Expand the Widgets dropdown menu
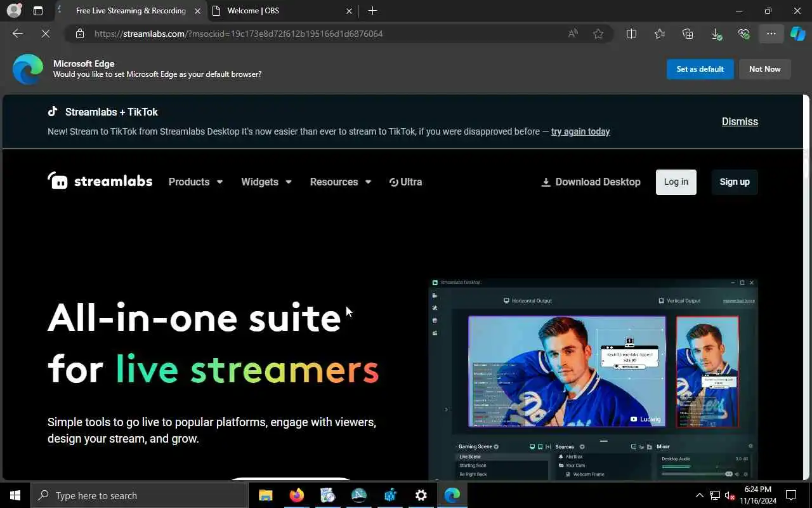The height and width of the screenshot is (508, 812). click(x=266, y=182)
